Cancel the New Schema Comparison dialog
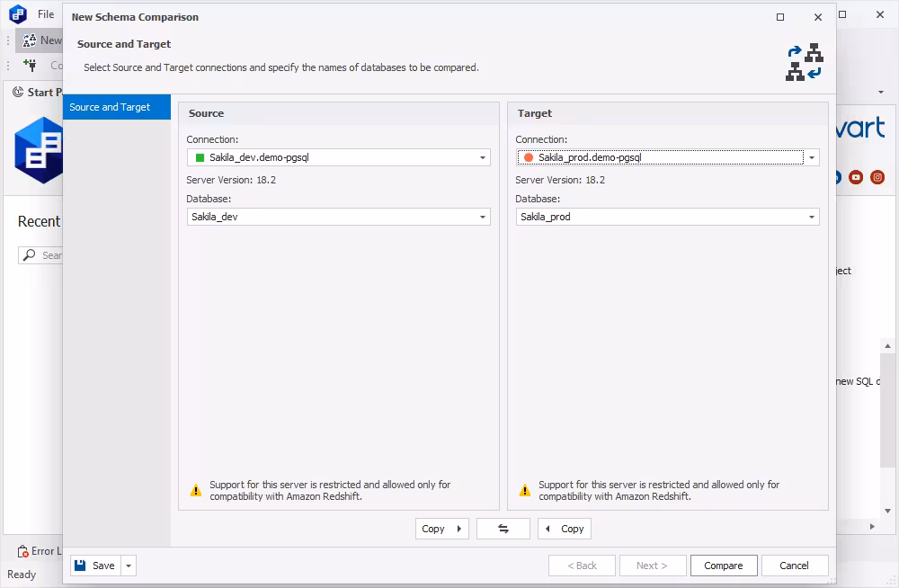Image resolution: width=899 pixels, height=588 pixels. (x=794, y=566)
